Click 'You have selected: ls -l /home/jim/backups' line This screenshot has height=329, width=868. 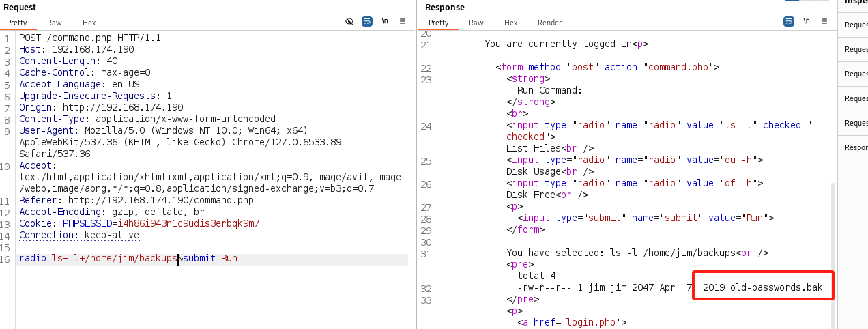(637, 253)
